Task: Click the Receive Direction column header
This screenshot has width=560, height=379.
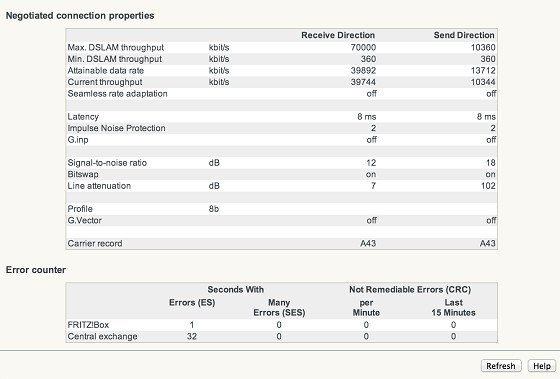Action: click(x=338, y=35)
